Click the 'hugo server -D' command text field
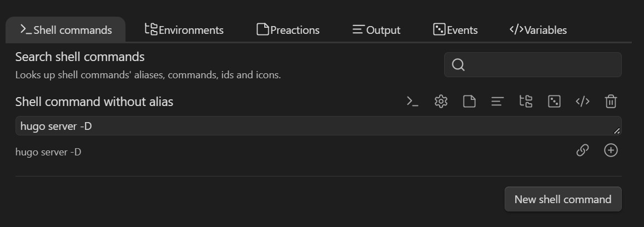 (311, 126)
